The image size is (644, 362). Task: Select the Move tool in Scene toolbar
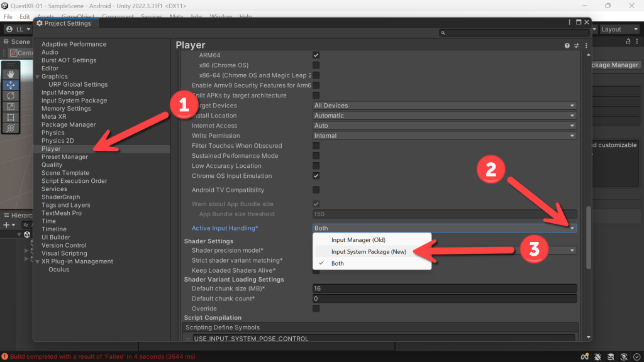[x=11, y=85]
